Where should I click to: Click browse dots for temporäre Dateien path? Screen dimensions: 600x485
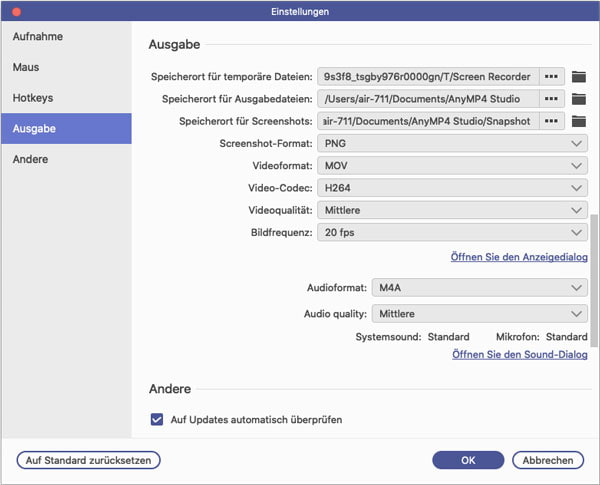pyautogui.click(x=551, y=77)
